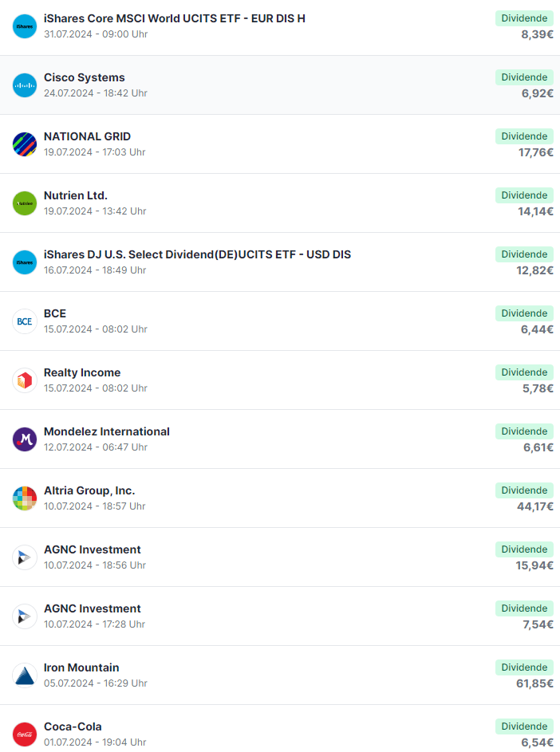Screen dimensions: 560x752
Task: Click the Dividende tag for Cisco Systems
Action: coord(524,77)
